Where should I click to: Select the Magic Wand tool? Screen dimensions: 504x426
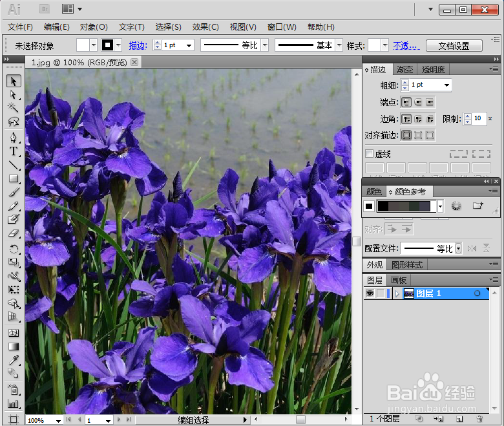tap(14, 107)
